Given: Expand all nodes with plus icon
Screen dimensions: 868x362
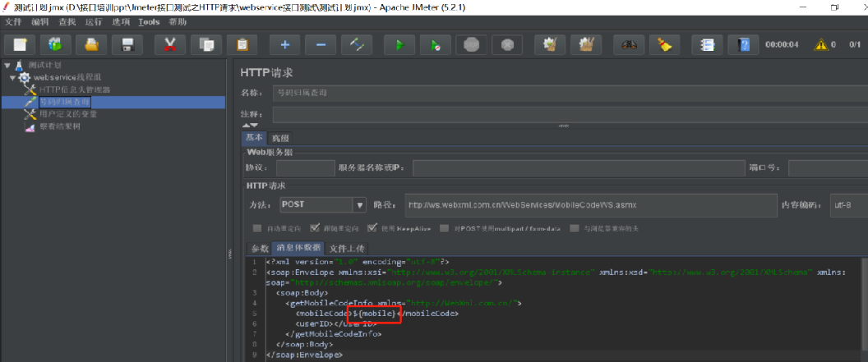Looking at the screenshot, I should [x=285, y=45].
